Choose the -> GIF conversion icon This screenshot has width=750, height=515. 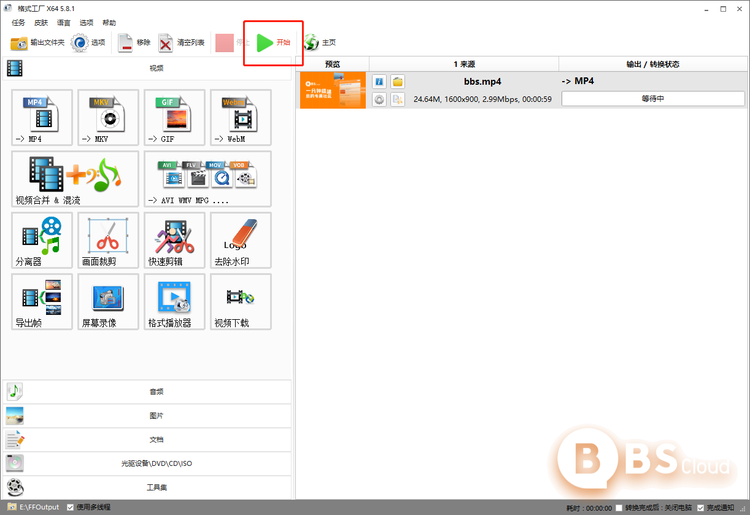point(175,117)
